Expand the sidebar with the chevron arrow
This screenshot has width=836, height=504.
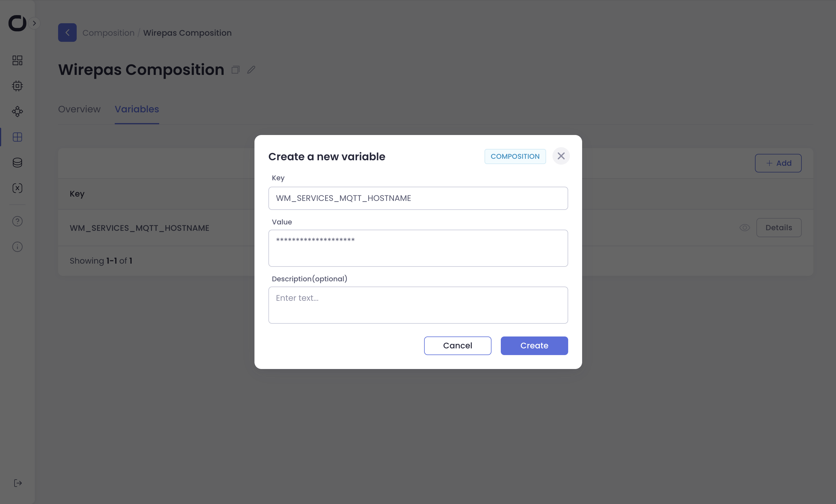34,23
